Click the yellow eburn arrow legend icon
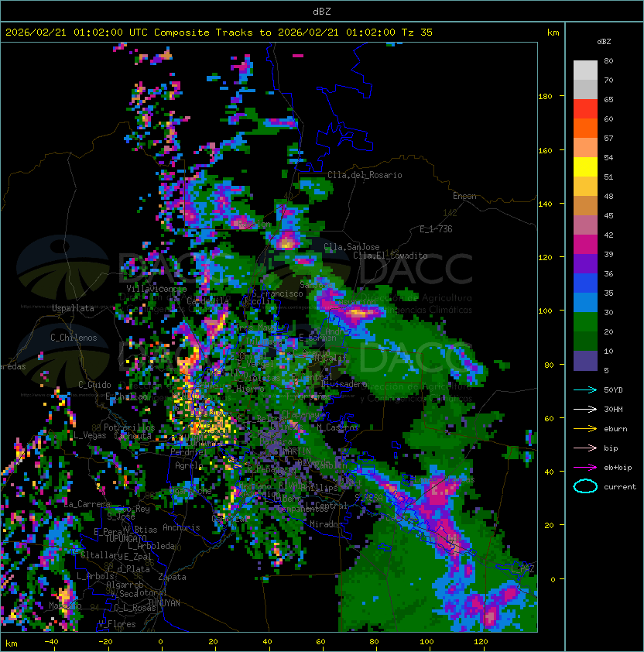The image size is (644, 652). point(585,429)
